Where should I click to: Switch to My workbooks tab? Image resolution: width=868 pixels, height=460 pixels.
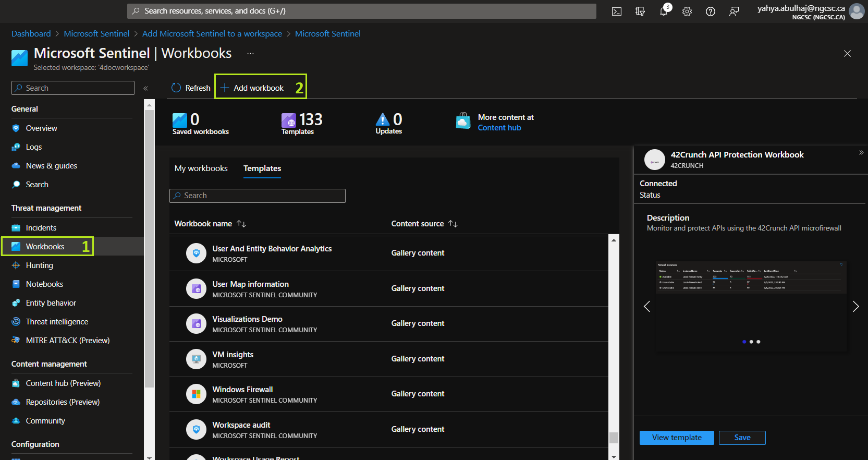coord(201,168)
